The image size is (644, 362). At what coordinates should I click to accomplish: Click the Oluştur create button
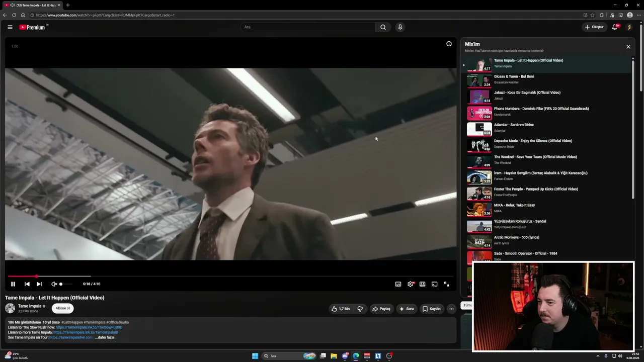[594, 27]
